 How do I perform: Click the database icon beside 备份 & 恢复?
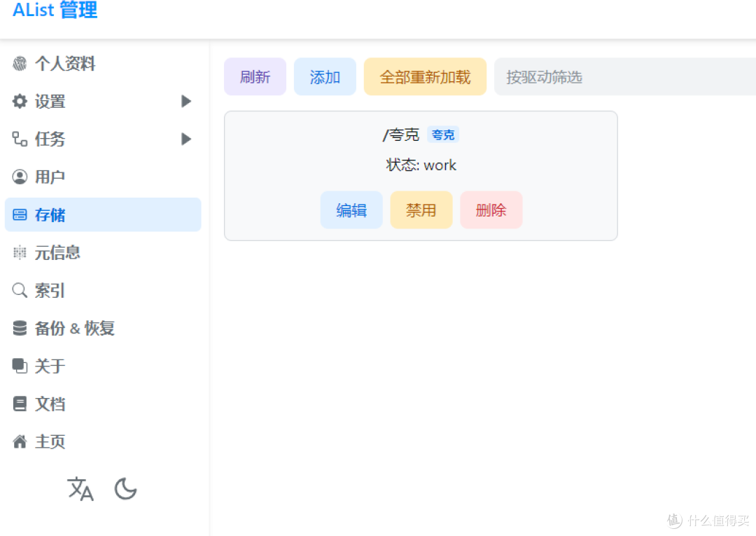20,328
